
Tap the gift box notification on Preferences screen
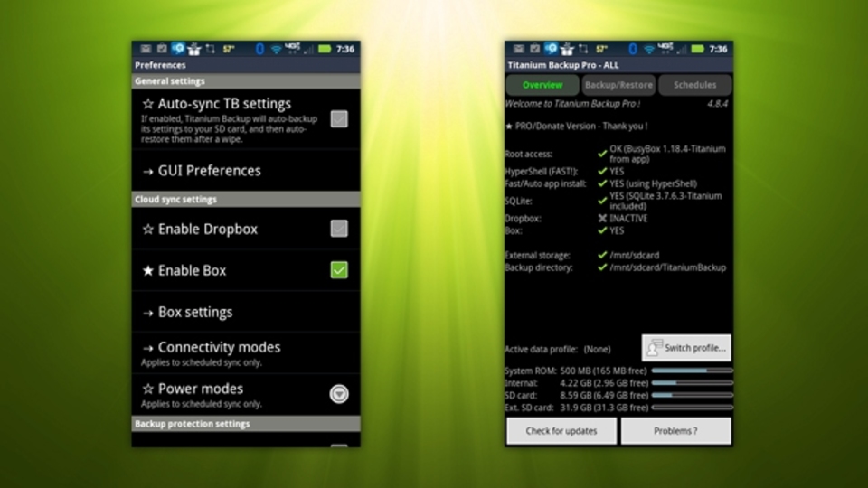[x=193, y=49]
